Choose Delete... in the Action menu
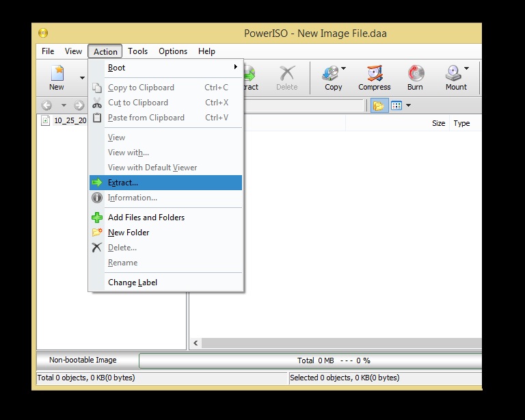525x420 pixels. (165, 248)
